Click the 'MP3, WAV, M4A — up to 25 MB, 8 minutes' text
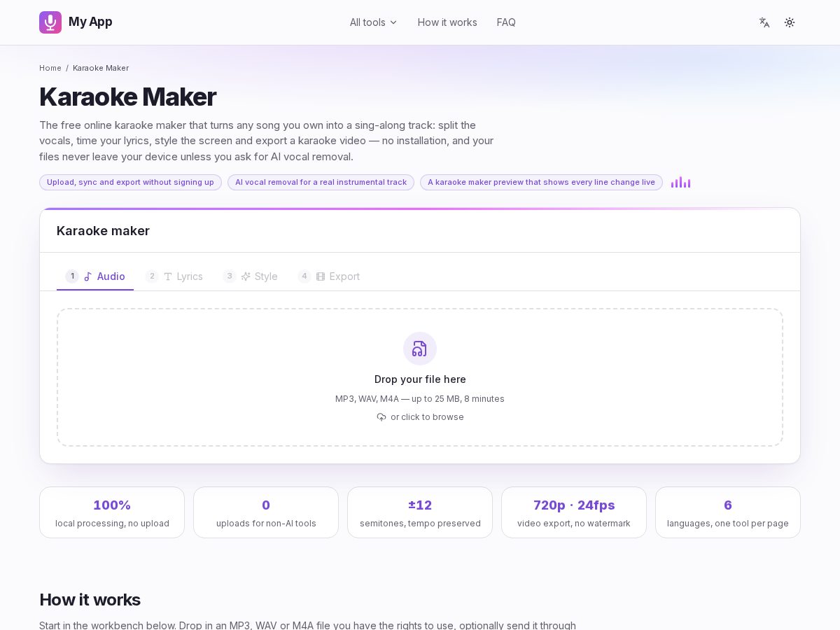Image resolution: width=840 pixels, height=630 pixels. click(x=420, y=399)
